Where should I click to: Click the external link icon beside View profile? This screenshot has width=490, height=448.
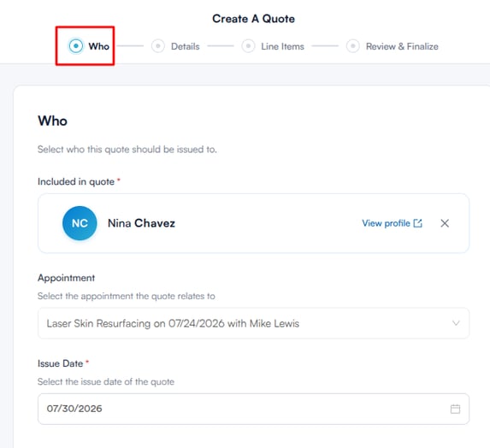click(x=418, y=223)
